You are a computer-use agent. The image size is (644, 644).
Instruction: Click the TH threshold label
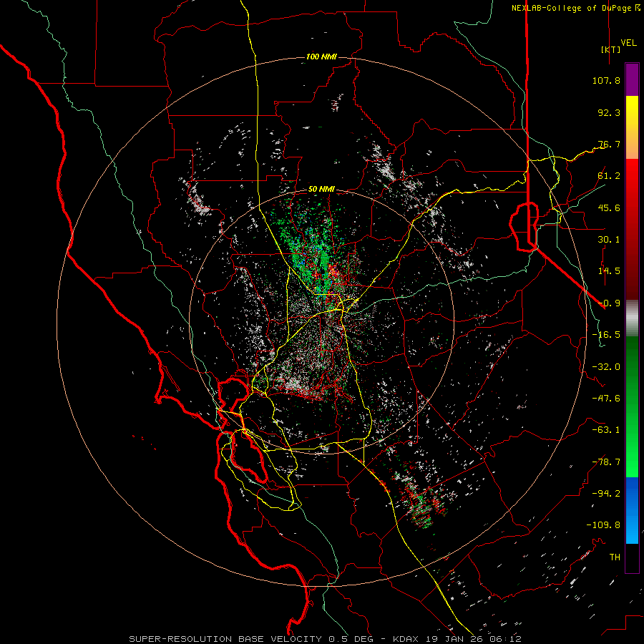[x=615, y=557]
